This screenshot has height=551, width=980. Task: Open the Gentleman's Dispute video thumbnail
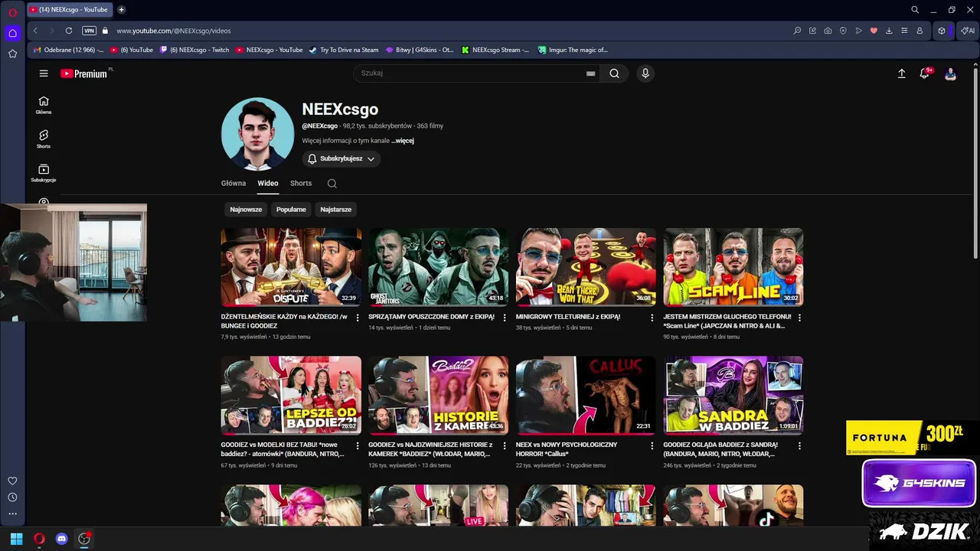pos(291,267)
